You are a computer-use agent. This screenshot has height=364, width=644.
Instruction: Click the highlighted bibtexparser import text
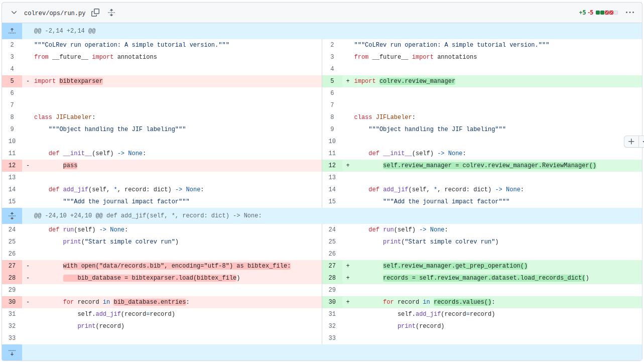[x=81, y=81]
